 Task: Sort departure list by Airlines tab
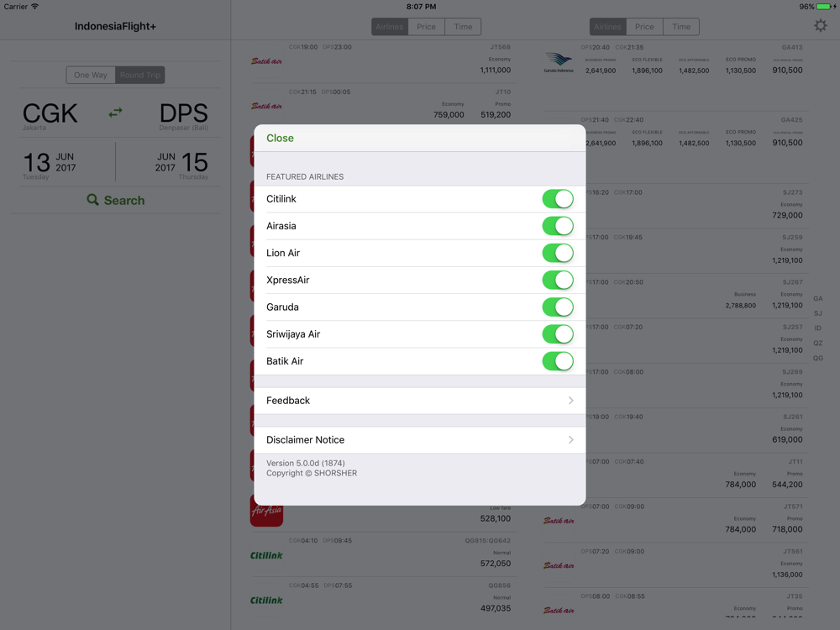[390, 27]
